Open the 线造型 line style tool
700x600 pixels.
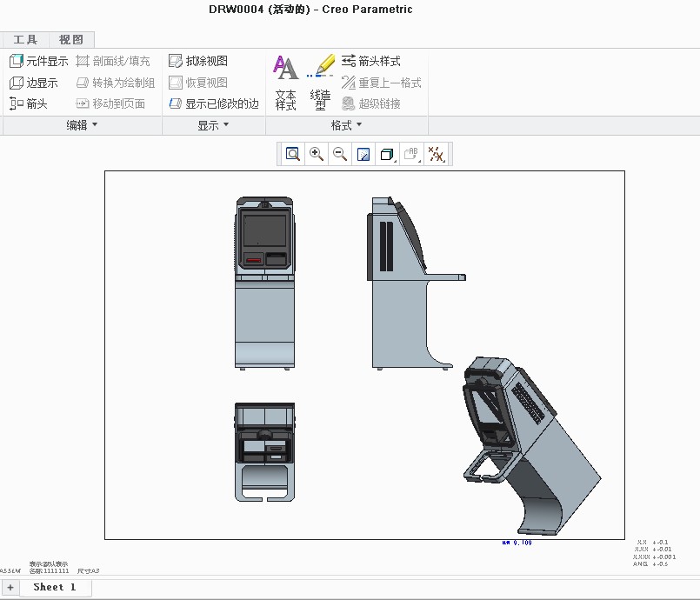321,83
